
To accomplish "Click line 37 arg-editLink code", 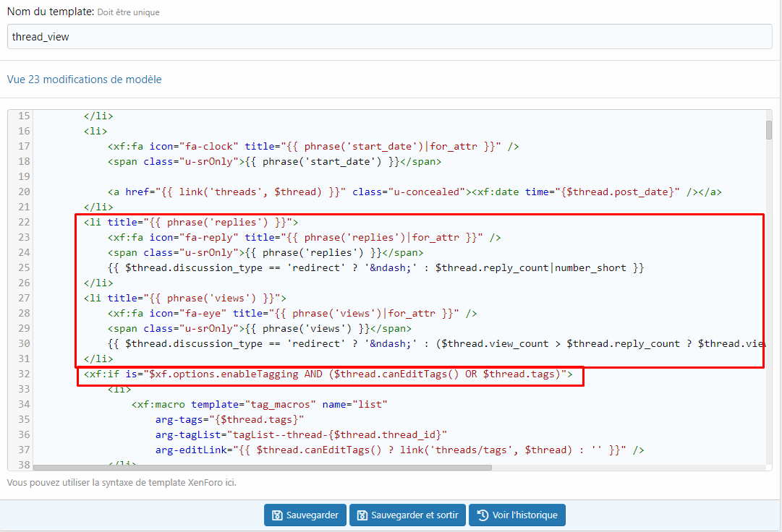I will (399, 450).
